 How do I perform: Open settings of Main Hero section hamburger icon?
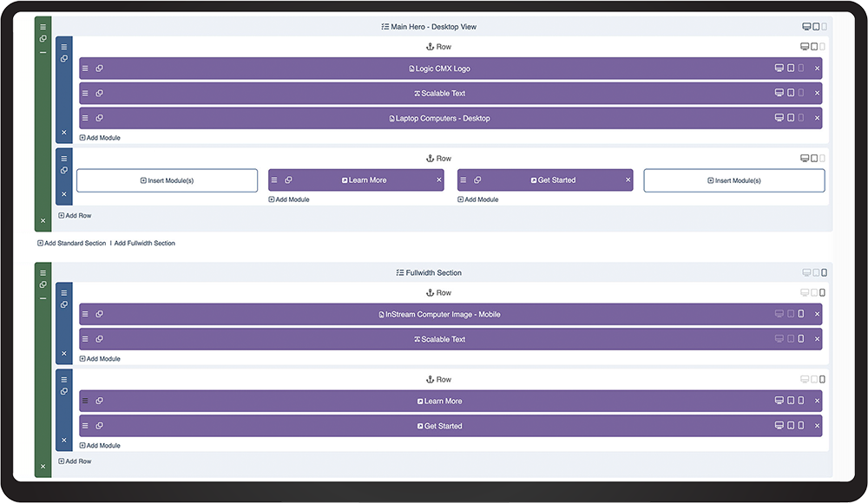click(43, 27)
